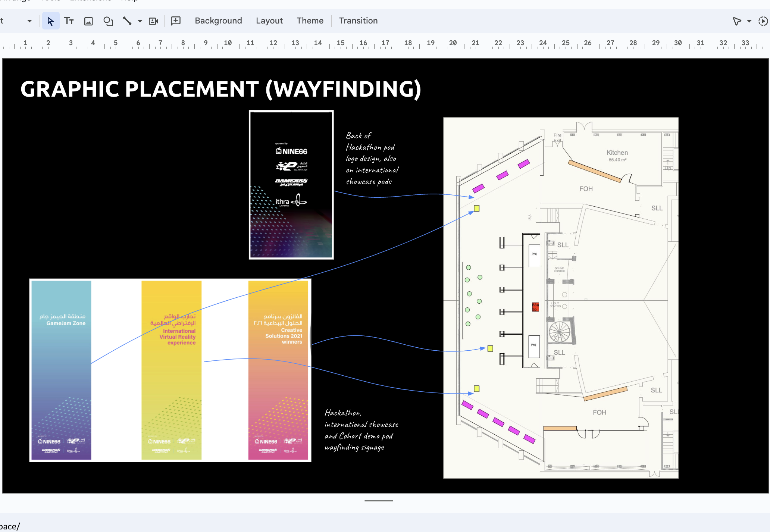Pick the Line drawing tool
Viewport: 770px width, 532px height.
[x=127, y=21]
